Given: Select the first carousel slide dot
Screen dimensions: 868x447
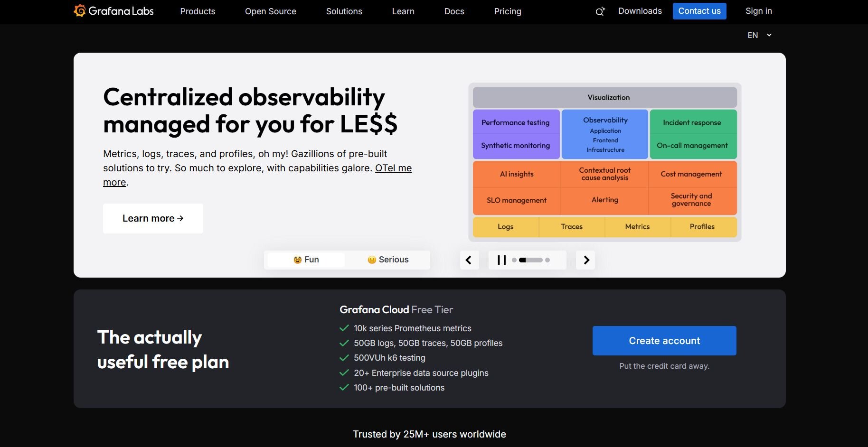Looking at the screenshot, I should 514,260.
